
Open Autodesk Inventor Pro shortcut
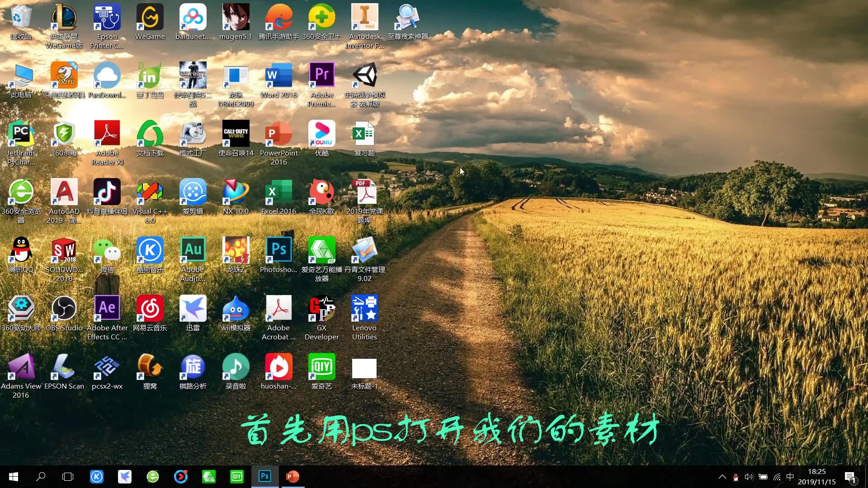click(364, 26)
